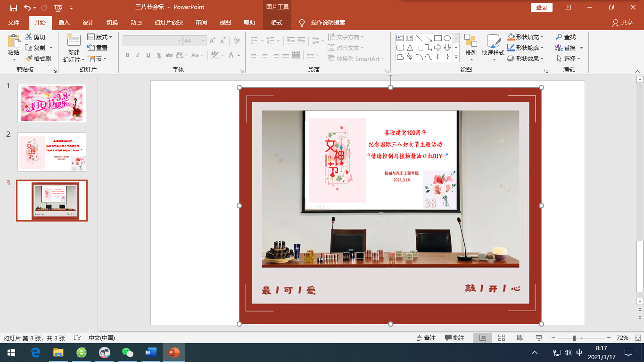This screenshot has width=644, height=362.
Task: Open Reading View in status bar
Action: 520,338
